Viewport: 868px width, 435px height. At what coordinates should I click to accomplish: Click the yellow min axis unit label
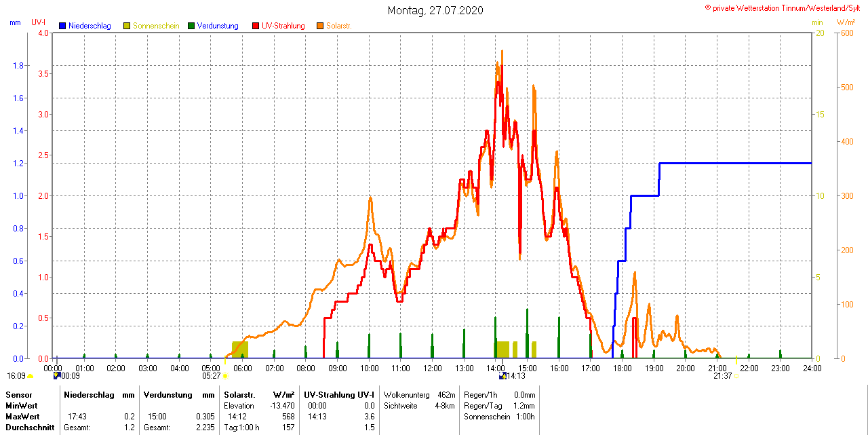pyautogui.click(x=817, y=22)
